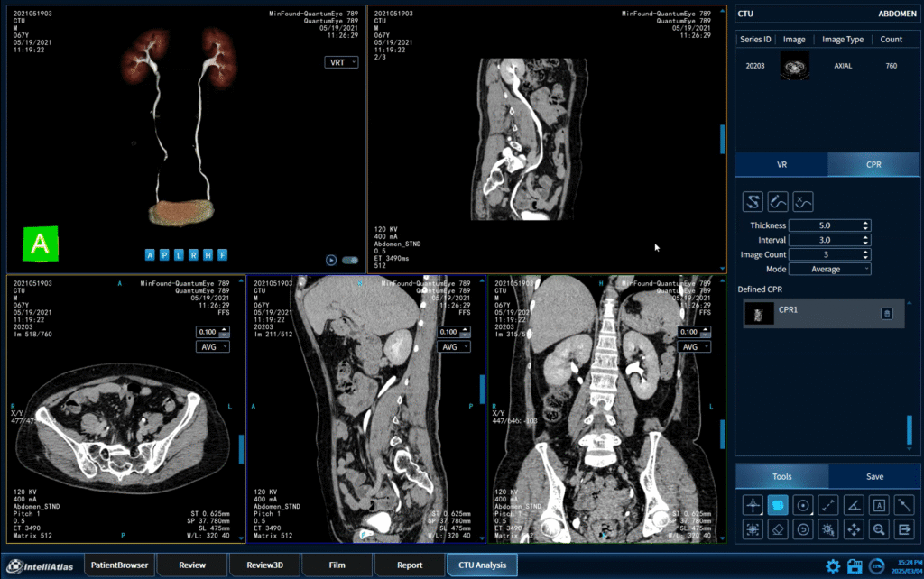
Task: Play the 3D rotation animation
Action: tap(331, 260)
